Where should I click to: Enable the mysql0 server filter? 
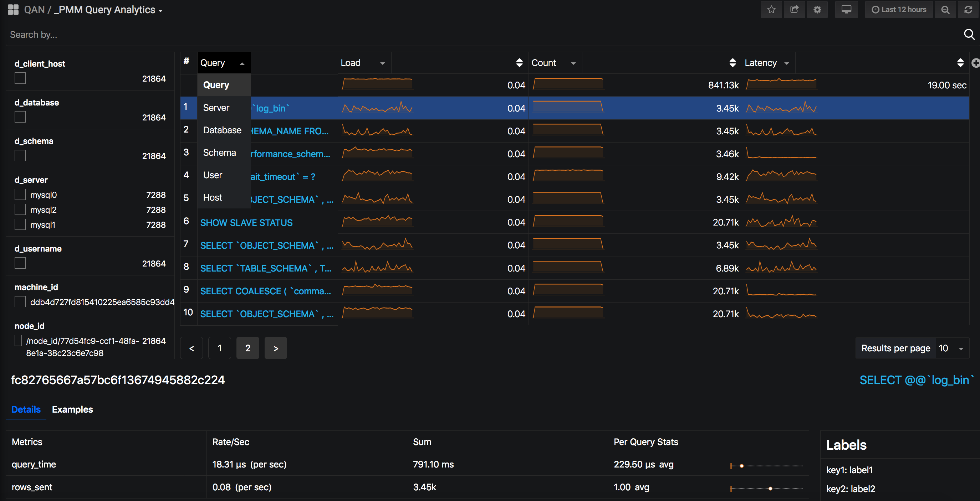[x=20, y=194]
